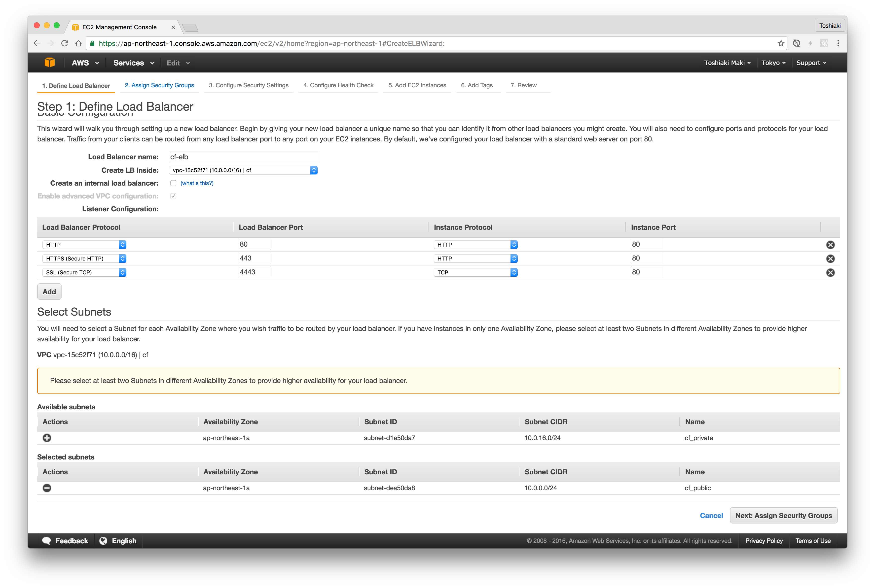Go forward with browser forward arrow
The height and width of the screenshot is (588, 875).
tap(51, 43)
